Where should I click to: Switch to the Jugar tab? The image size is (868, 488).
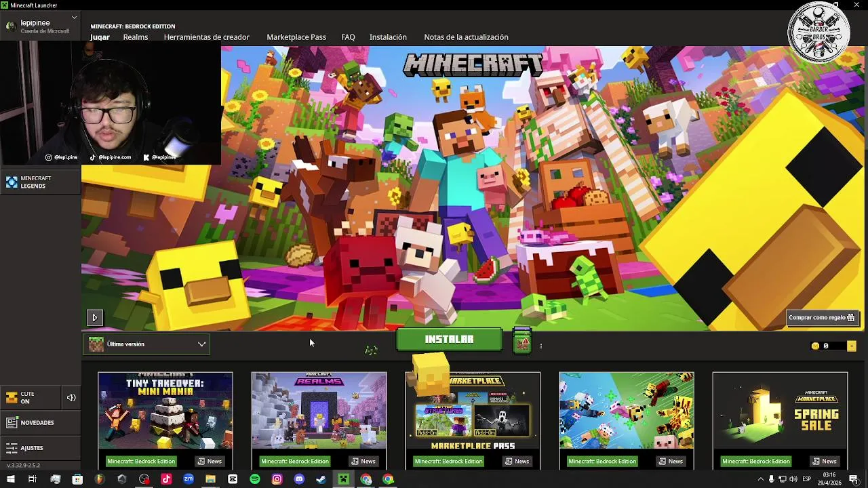click(x=100, y=37)
